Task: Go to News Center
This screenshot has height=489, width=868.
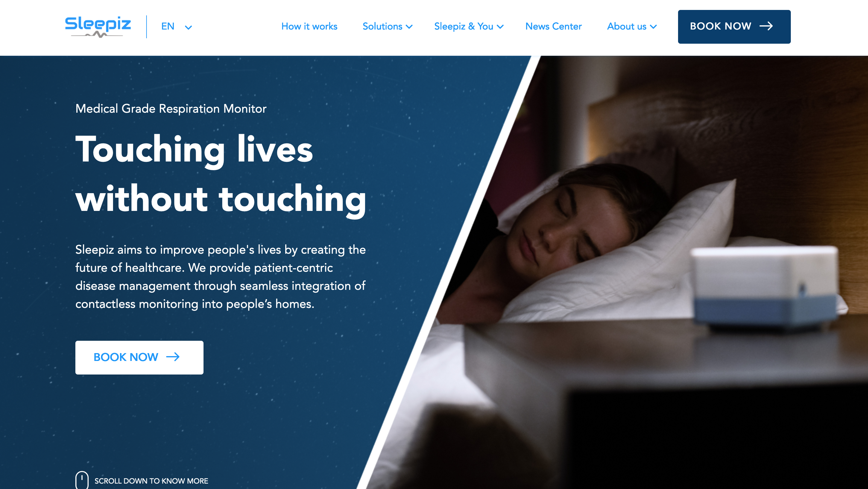Action: [x=553, y=26]
